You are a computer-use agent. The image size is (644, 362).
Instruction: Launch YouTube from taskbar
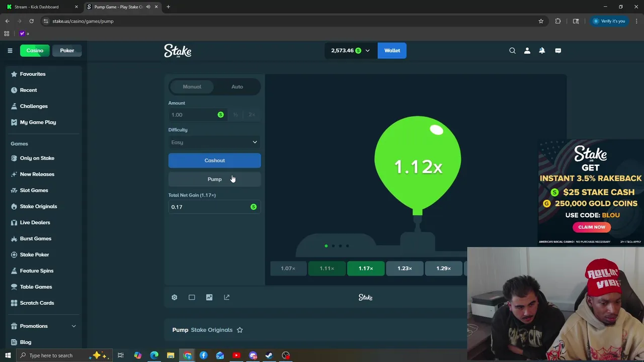click(x=236, y=355)
